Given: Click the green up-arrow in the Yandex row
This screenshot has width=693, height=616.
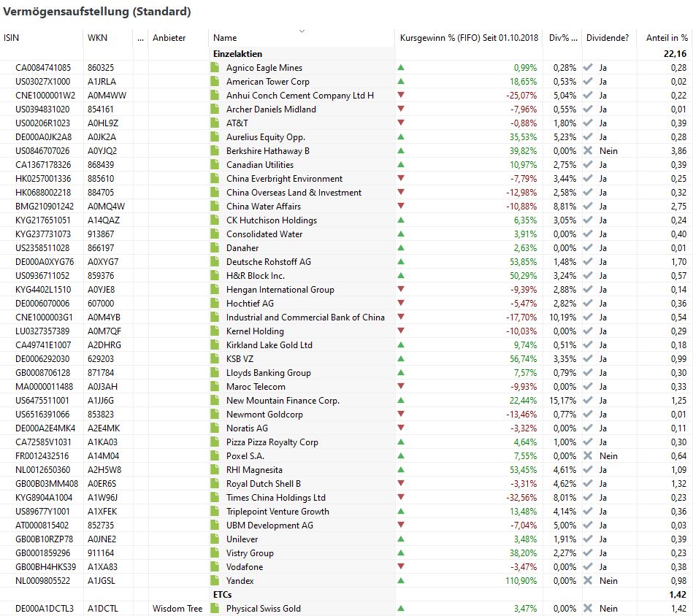Looking at the screenshot, I should 400,581.
